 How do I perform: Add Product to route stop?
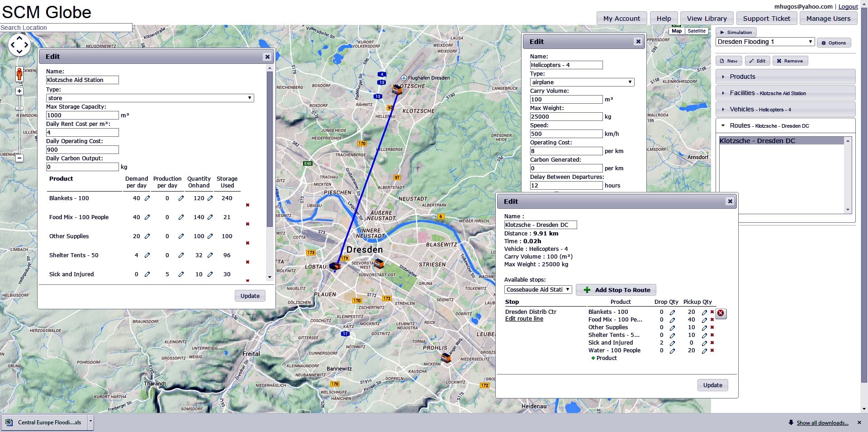(x=604, y=358)
